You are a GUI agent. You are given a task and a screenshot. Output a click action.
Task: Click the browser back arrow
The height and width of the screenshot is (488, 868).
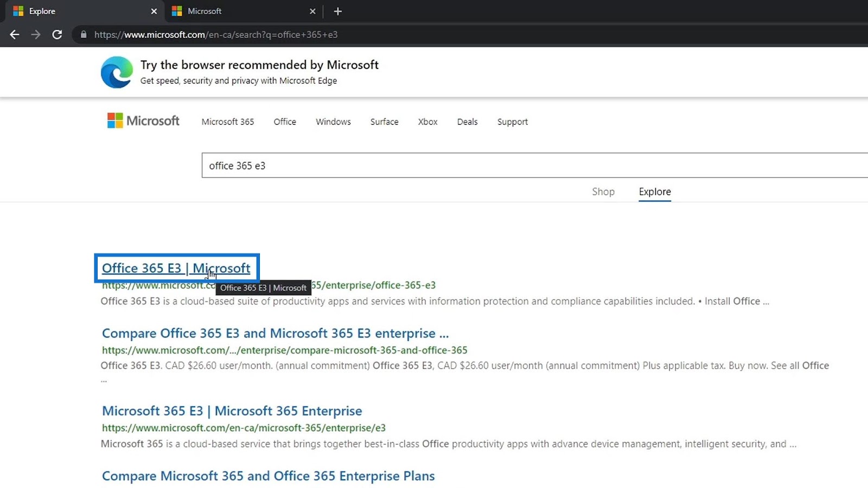pos(15,35)
